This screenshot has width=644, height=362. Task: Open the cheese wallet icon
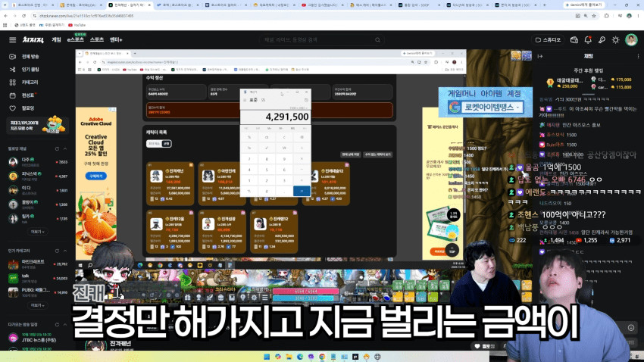pos(574,40)
